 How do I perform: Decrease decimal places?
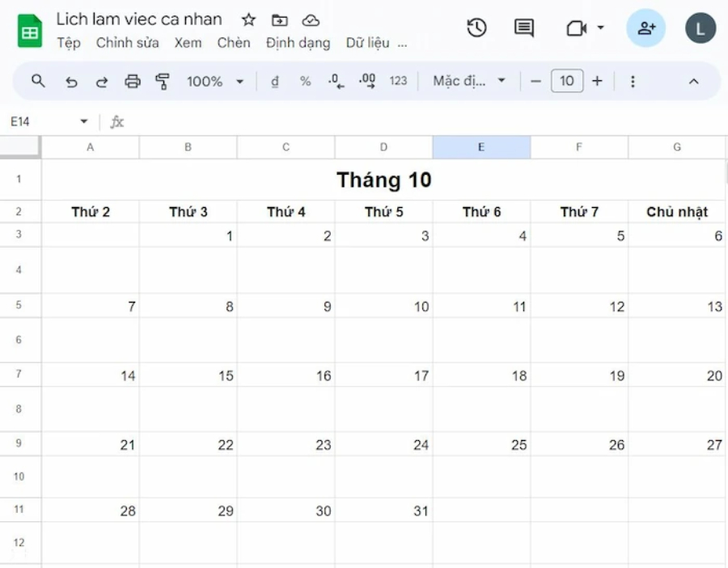(x=336, y=81)
